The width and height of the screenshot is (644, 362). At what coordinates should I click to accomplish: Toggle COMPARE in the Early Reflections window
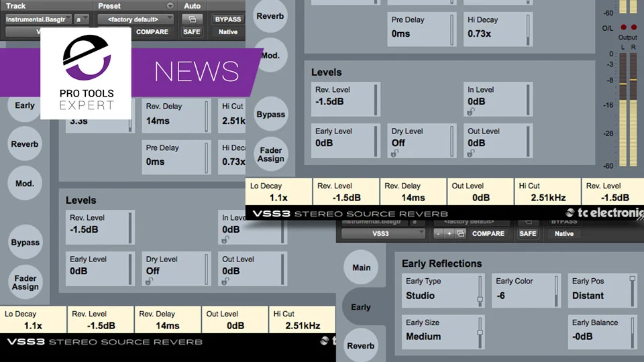488,233
